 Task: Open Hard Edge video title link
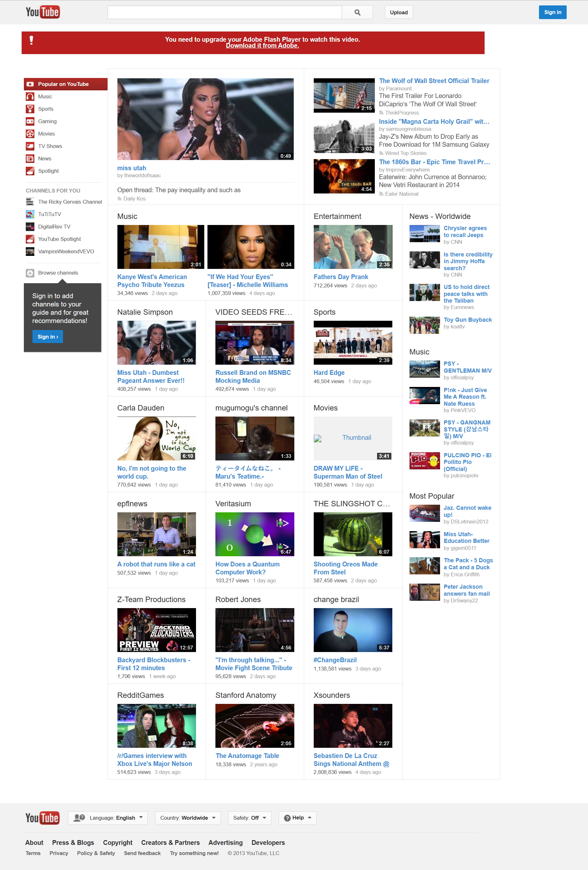point(329,373)
